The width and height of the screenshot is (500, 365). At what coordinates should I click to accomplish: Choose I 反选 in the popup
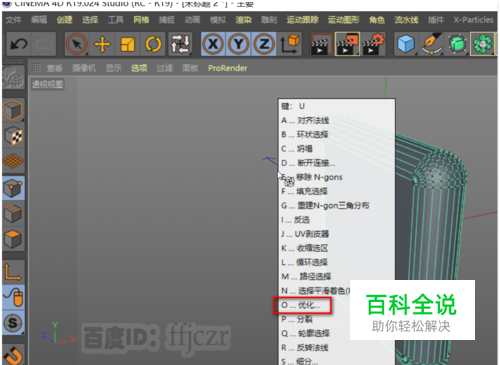point(337,220)
